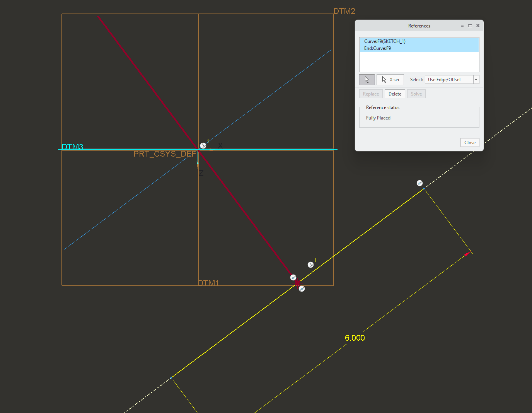Screen dimensions: 532x413
Task: Click the lower coincident constraint glyph below yellow line
Action: [302, 288]
